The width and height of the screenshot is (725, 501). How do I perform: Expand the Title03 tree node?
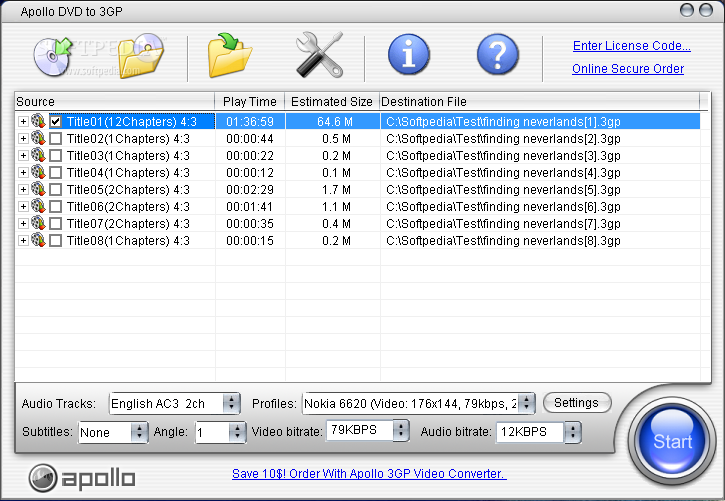tap(23, 156)
